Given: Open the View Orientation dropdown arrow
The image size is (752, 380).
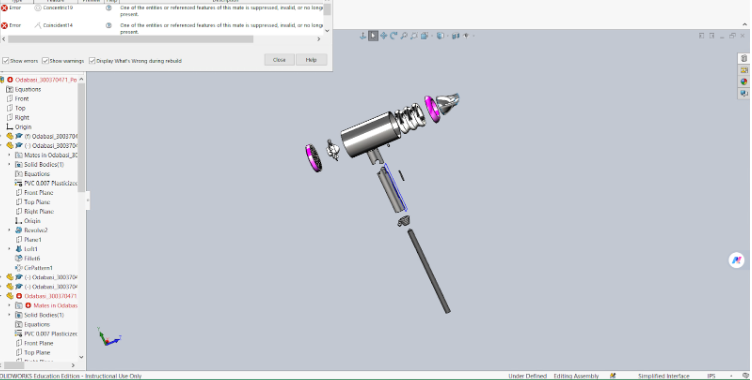Looking at the screenshot, I should 431,36.
